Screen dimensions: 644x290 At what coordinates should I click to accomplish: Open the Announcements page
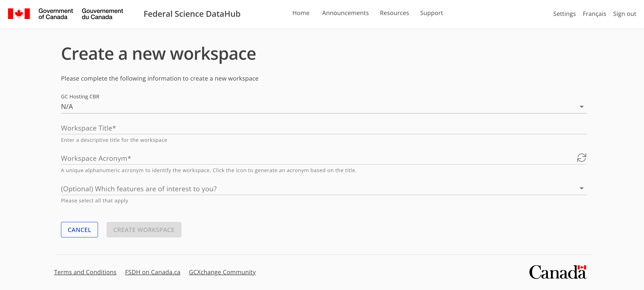(x=346, y=13)
